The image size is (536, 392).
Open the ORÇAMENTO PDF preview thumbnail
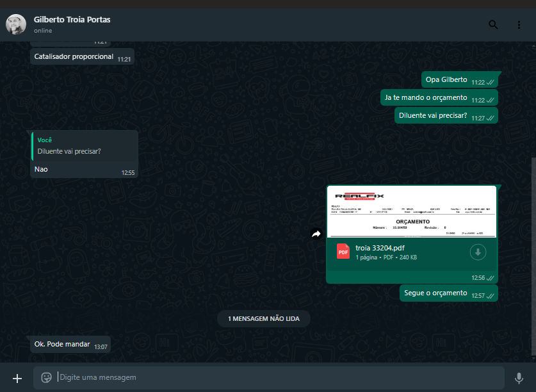coord(411,212)
